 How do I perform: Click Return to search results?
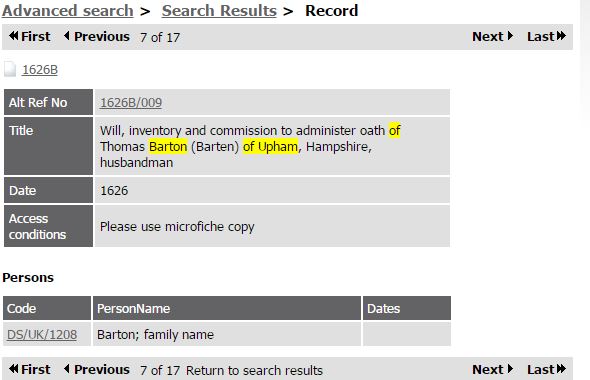(x=254, y=370)
